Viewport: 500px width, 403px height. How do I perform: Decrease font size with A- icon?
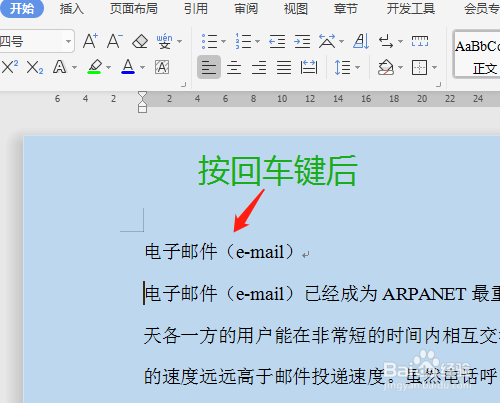tap(115, 41)
